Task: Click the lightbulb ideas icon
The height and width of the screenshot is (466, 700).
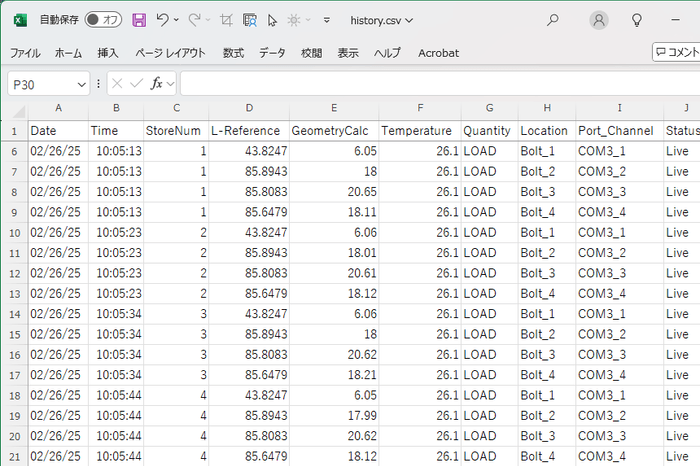Action: tap(637, 20)
